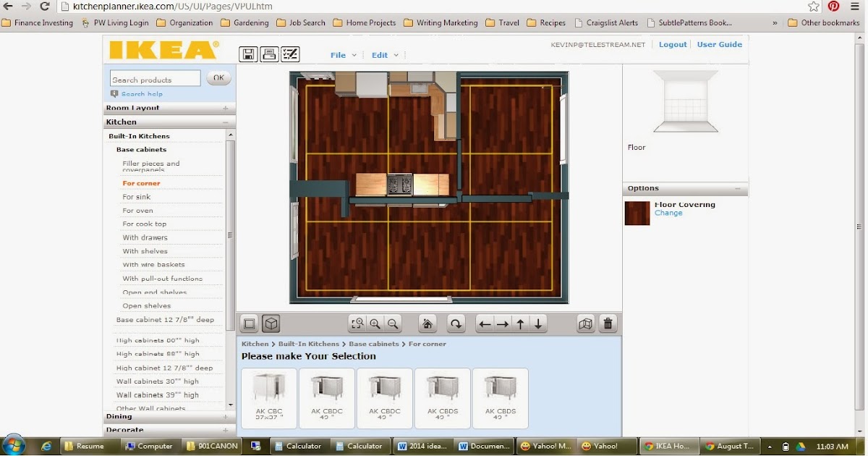Switch to 2D plan view
Image resolution: width=868 pixels, height=456 pixels.
point(249,324)
